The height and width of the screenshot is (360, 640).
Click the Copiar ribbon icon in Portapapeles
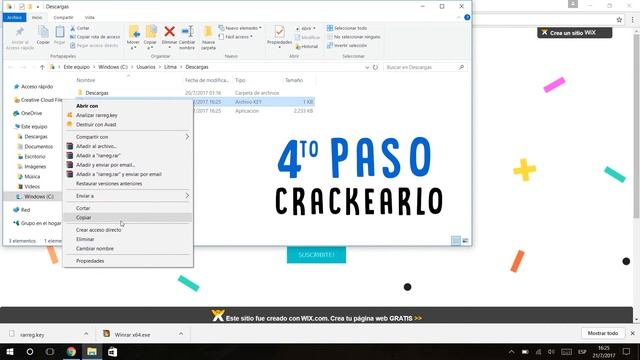pos(43,35)
